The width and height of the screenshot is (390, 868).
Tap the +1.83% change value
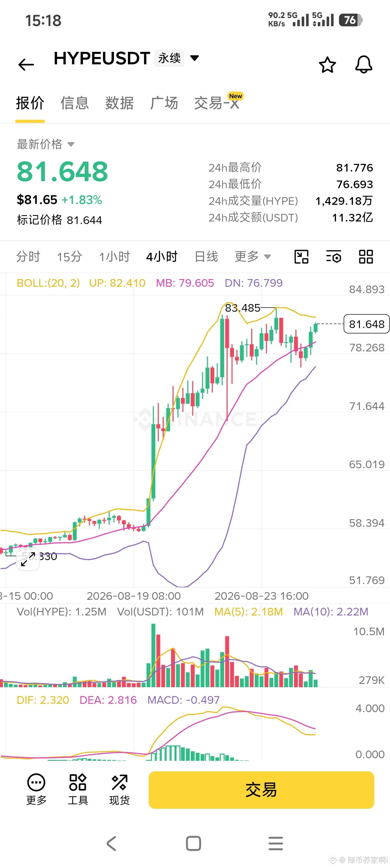pos(82,200)
